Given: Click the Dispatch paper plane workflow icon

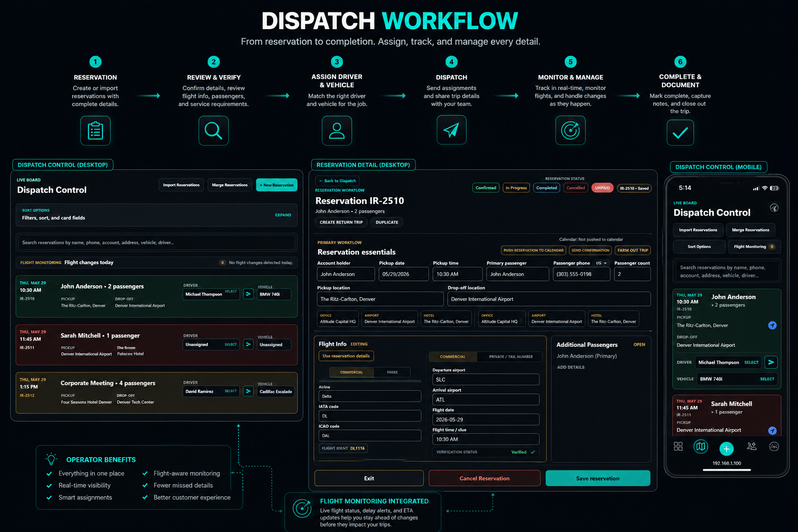Looking at the screenshot, I should click(x=451, y=130).
